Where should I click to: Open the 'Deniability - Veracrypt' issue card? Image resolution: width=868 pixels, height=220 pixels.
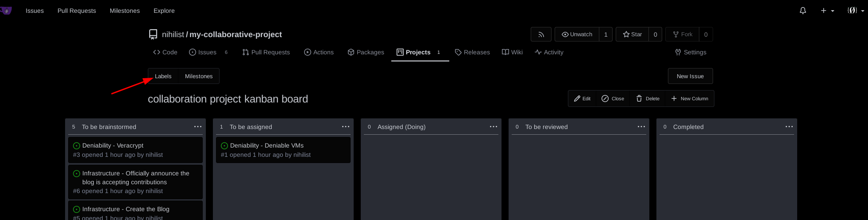113,145
